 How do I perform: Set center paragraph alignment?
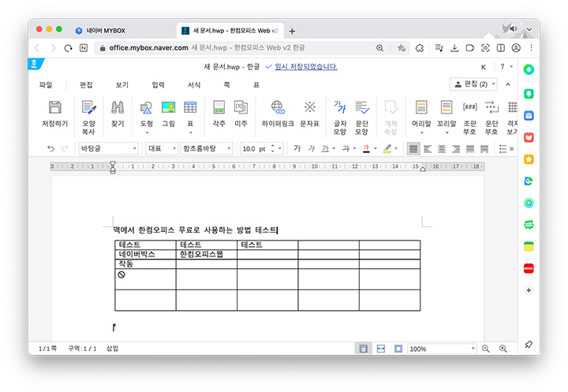tap(442, 149)
